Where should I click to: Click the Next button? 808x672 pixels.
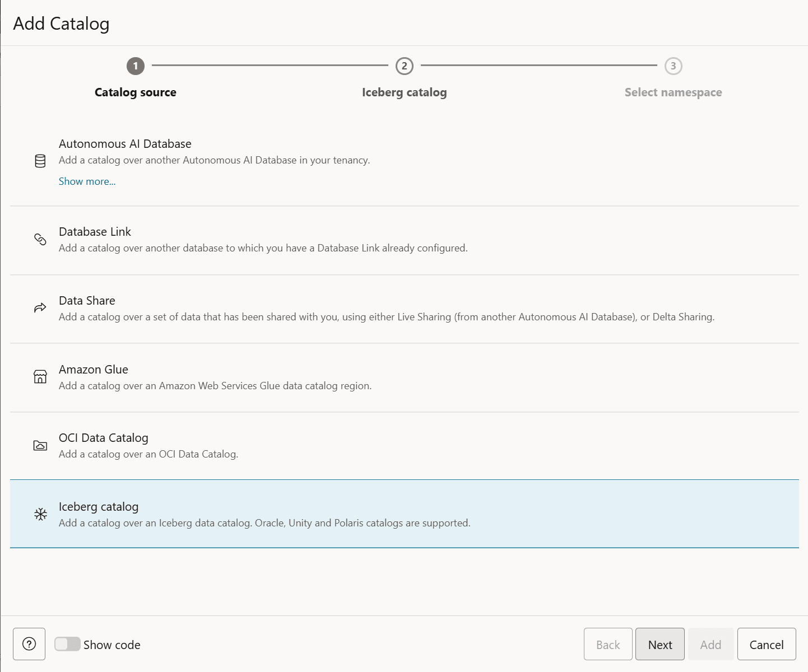pos(660,644)
